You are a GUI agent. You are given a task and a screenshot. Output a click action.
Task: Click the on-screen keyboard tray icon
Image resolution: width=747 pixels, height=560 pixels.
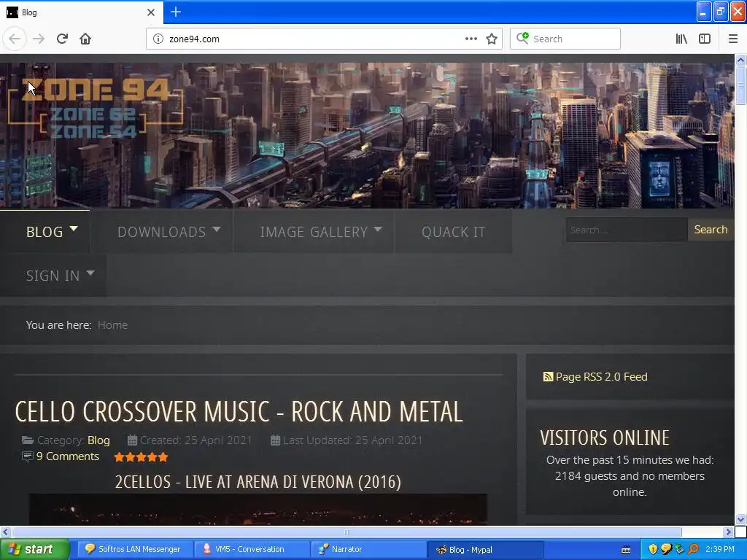click(626, 550)
